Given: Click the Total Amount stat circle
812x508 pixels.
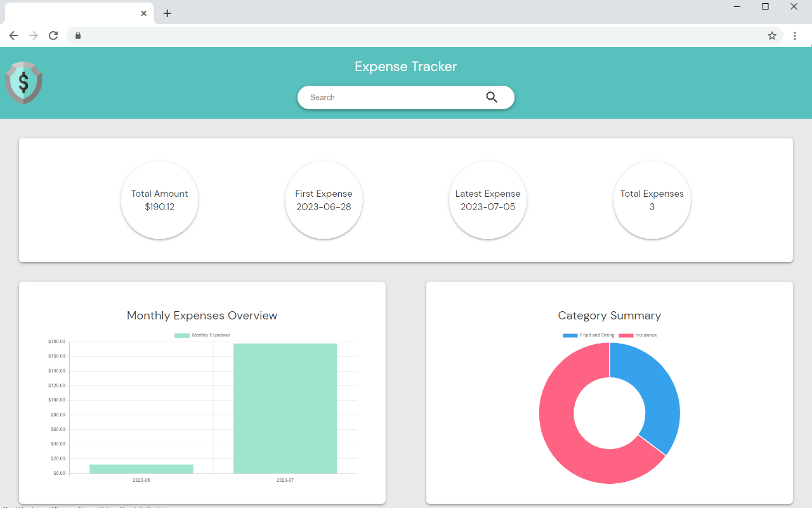Looking at the screenshot, I should tap(159, 200).
